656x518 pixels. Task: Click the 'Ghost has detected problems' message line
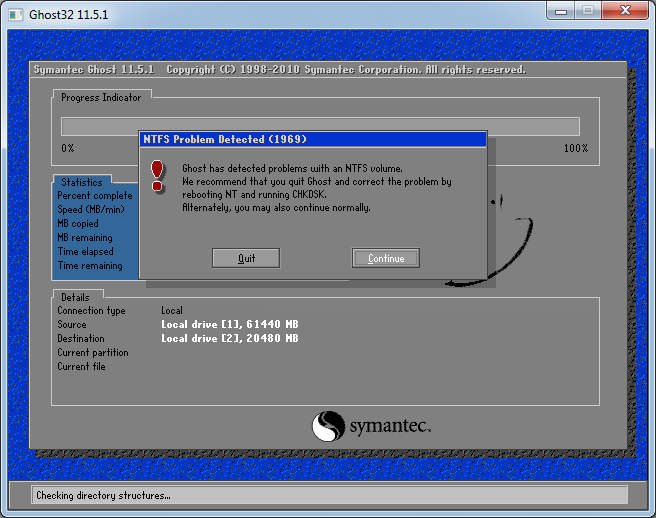tap(292, 169)
